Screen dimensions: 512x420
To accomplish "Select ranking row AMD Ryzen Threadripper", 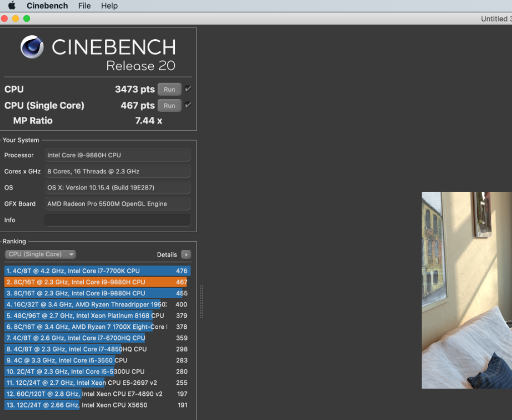I will click(x=97, y=305).
